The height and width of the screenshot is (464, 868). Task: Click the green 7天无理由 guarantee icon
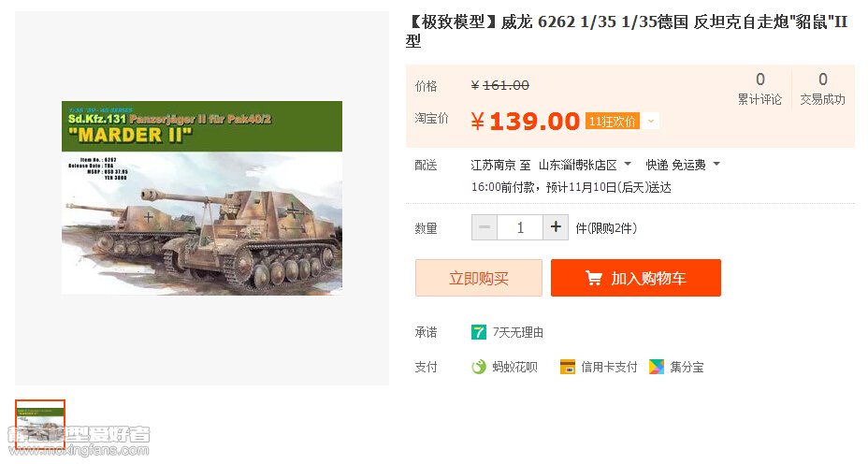coord(479,332)
